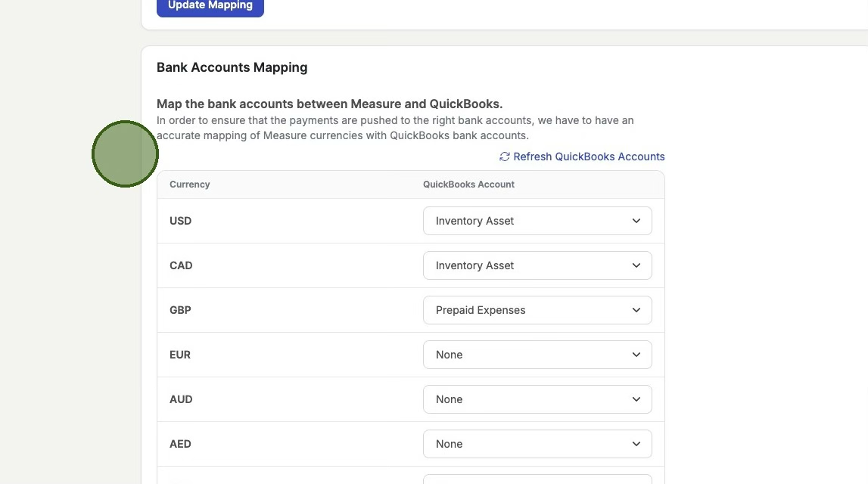The image size is (868, 484).
Task: Click the chevron arrow in the AED row
Action: [x=636, y=444]
